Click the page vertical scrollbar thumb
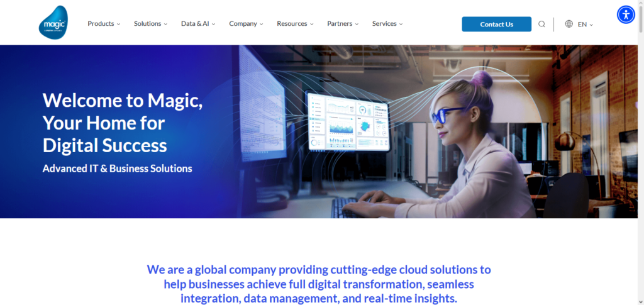Screen dimensions: 644x305 tap(641, 18)
